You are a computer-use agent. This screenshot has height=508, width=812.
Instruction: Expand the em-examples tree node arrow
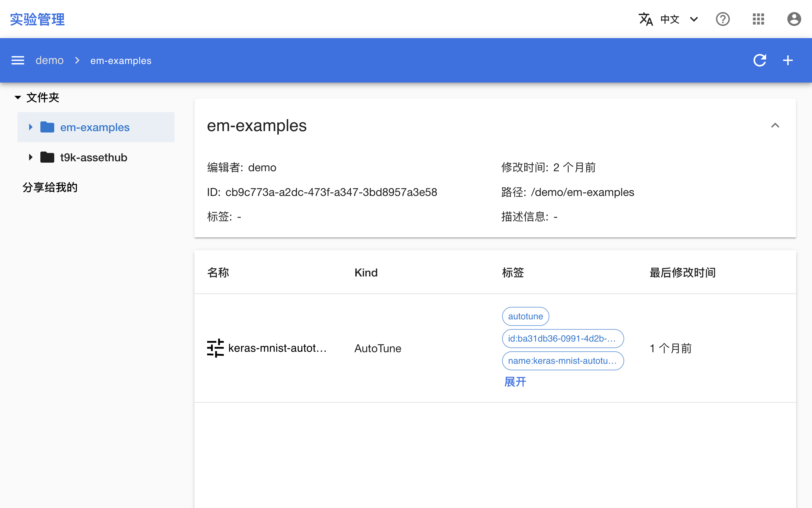pyautogui.click(x=31, y=127)
